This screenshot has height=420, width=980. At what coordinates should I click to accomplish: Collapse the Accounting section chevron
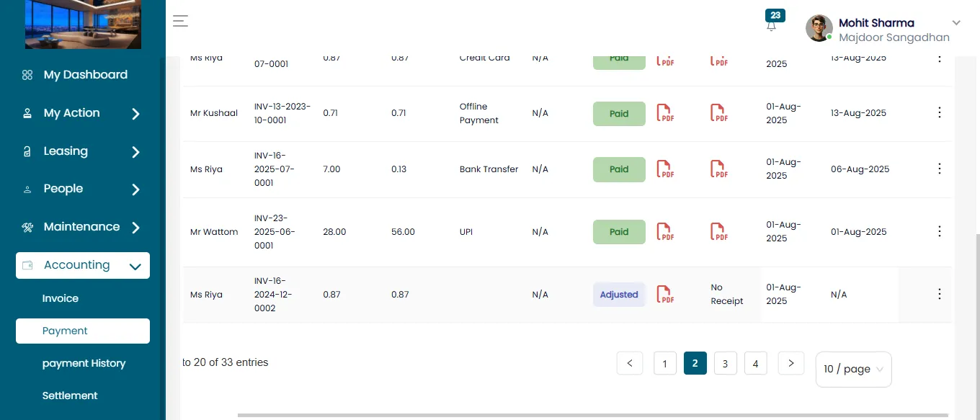pyautogui.click(x=135, y=267)
